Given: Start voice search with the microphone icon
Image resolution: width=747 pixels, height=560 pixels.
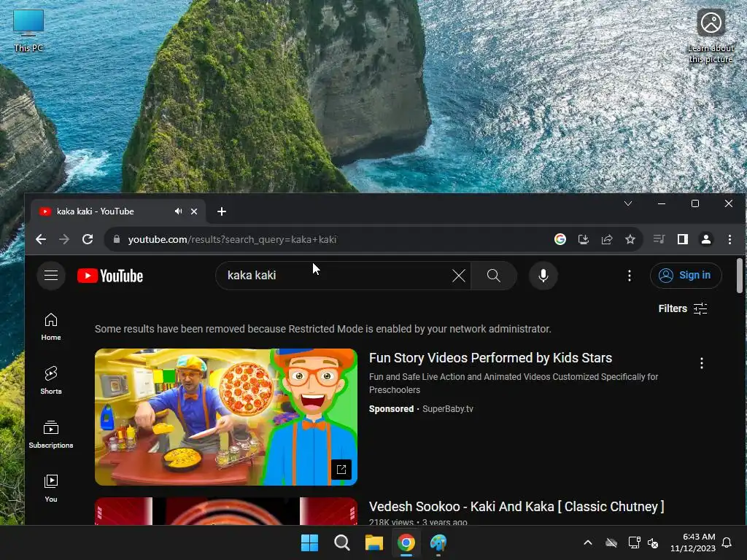Looking at the screenshot, I should [543, 275].
